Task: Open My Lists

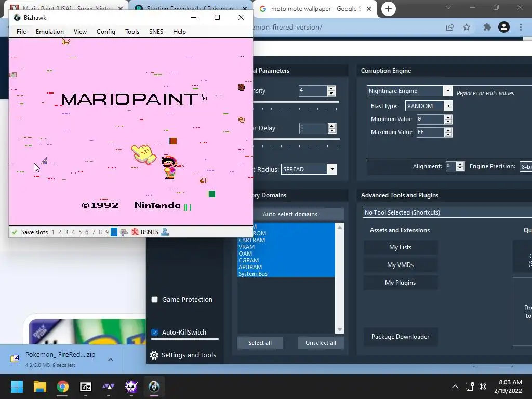Action: [401, 247]
